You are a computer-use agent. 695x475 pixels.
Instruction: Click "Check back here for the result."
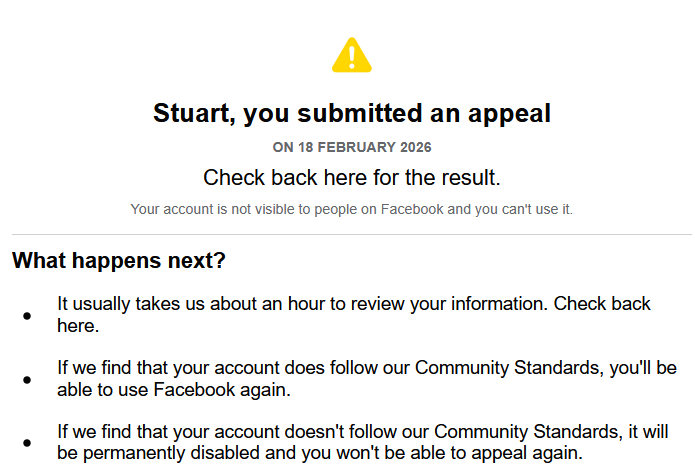point(351,178)
